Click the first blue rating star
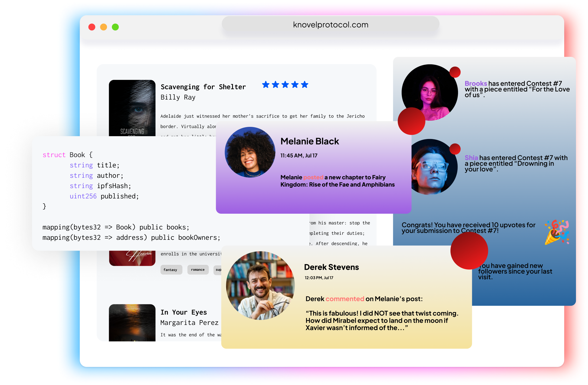Screen dimensions: 588x385 [x=266, y=84]
